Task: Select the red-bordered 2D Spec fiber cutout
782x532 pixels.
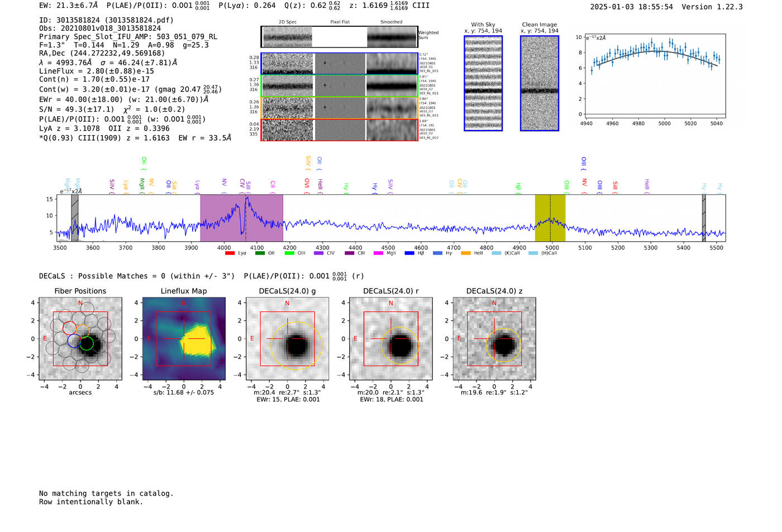Action: point(288,130)
